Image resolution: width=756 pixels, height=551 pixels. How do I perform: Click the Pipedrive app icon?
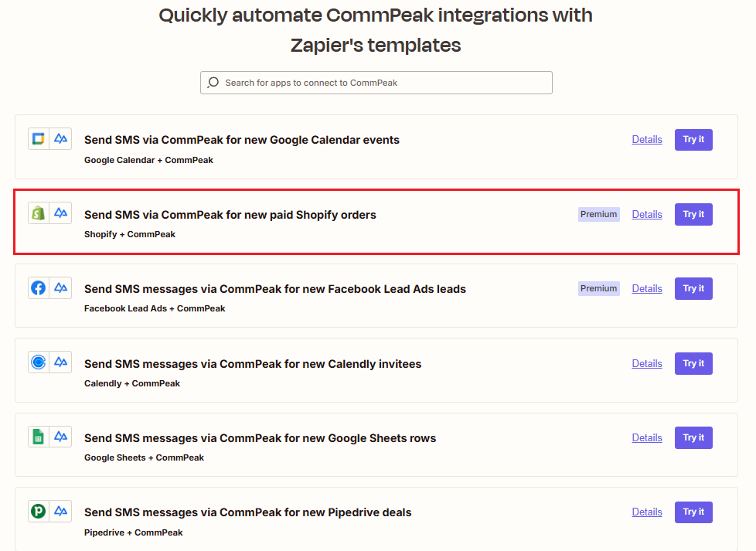click(39, 511)
